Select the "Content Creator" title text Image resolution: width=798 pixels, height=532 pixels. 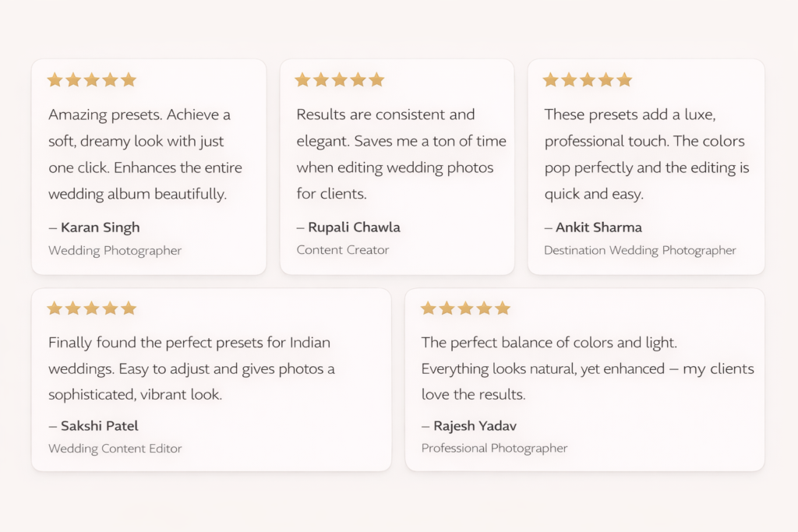(x=342, y=251)
